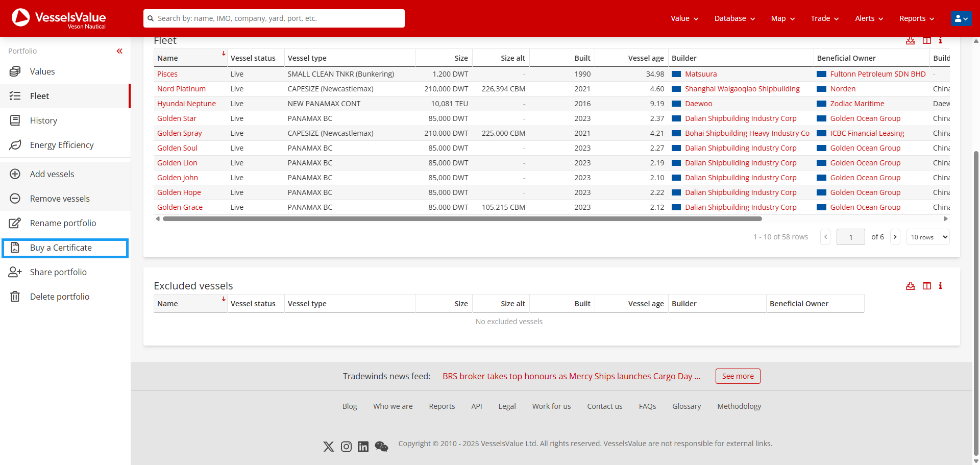
Task: Click the fleet table horizontal scrollbar
Action: click(x=462, y=219)
